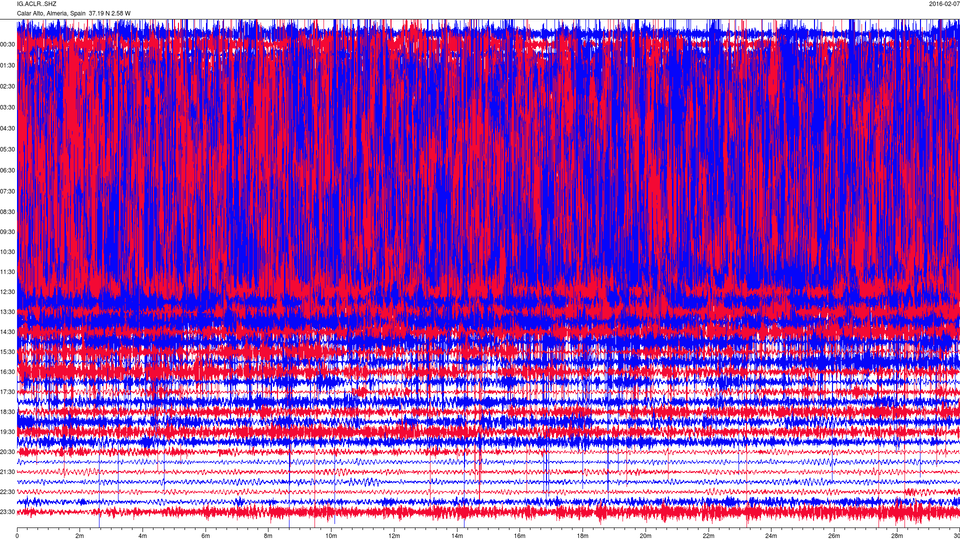The height and width of the screenshot is (540, 960).
Task: Click the 14m tick on the minutes axis
Action: pyautogui.click(x=457, y=535)
